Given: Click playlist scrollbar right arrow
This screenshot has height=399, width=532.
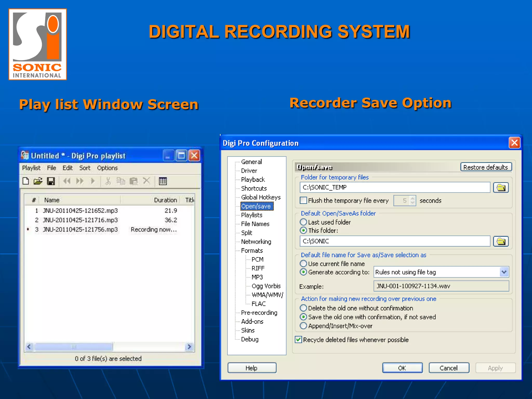Looking at the screenshot, I should (189, 347).
